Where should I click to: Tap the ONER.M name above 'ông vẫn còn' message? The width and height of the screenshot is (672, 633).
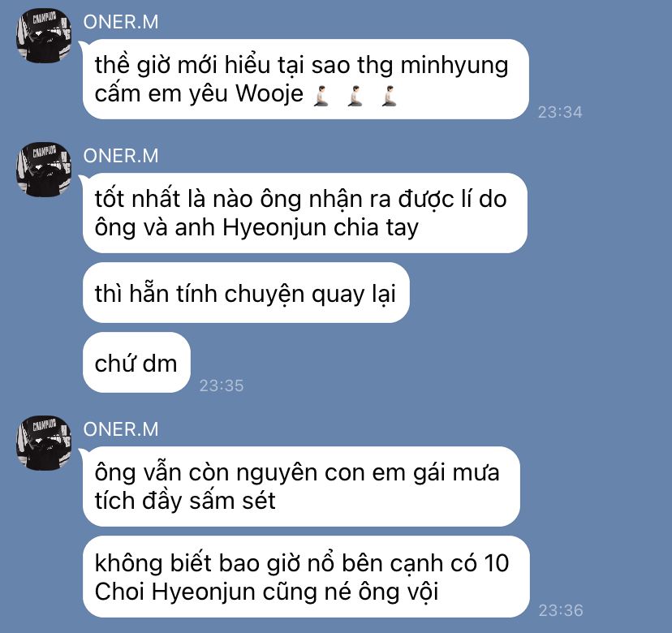[x=121, y=429]
